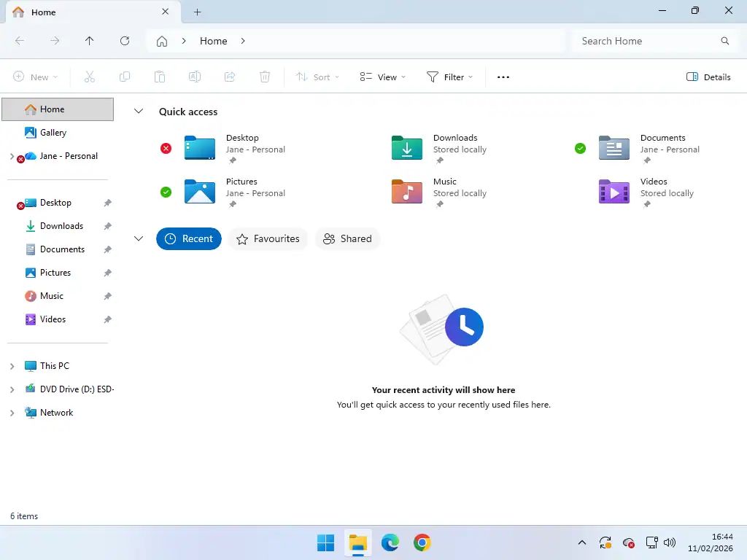
Task: Collapse the Quick access section chevron
Action: pos(139,111)
